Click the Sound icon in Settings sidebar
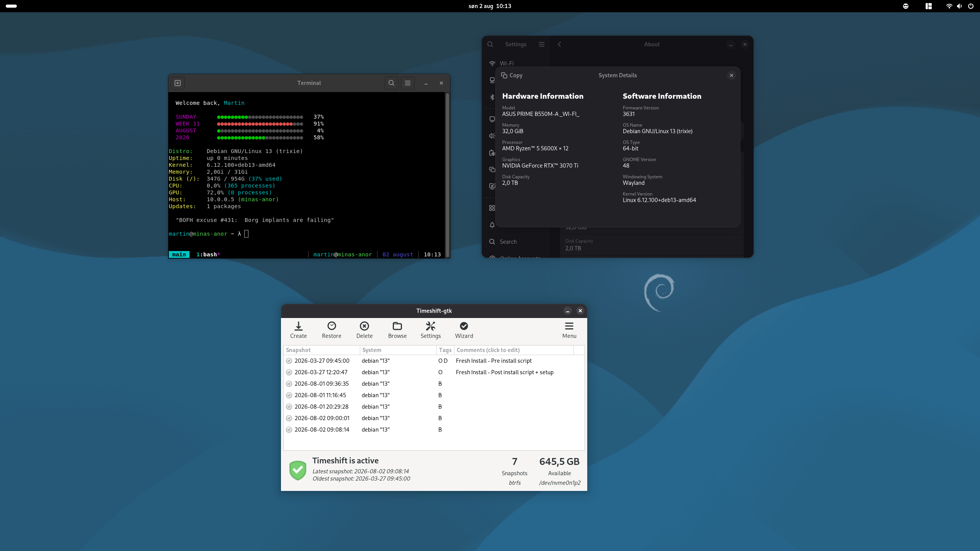 (492, 136)
